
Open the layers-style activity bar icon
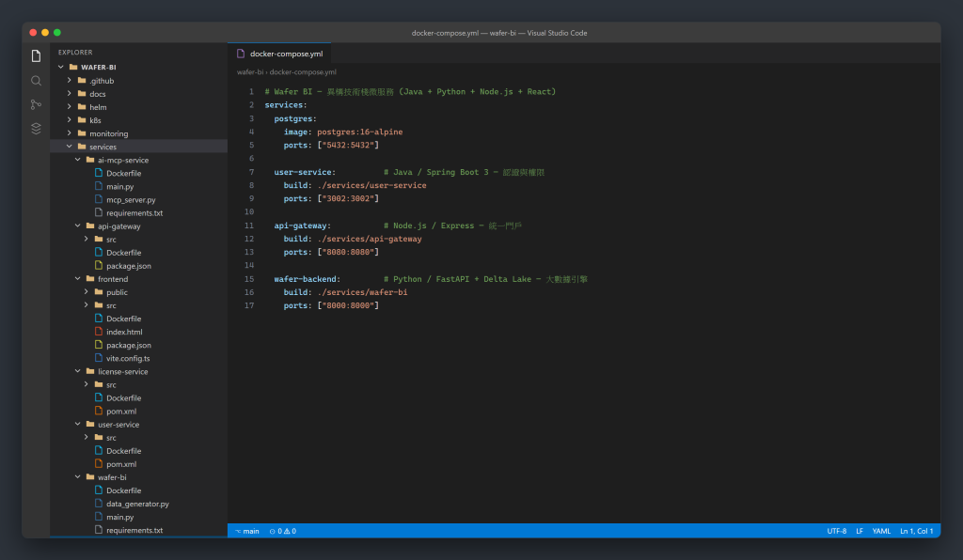[x=37, y=128]
